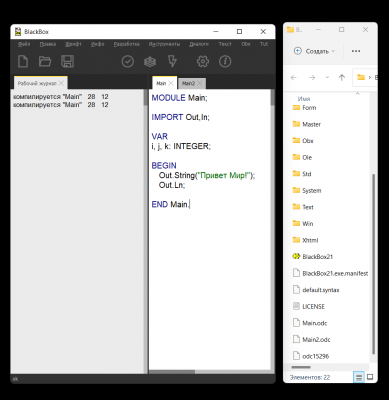Click the Explorer horizontal scrollbar thumb
This screenshot has height=400, width=389.
pyautogui.click(x=301, y=367)
